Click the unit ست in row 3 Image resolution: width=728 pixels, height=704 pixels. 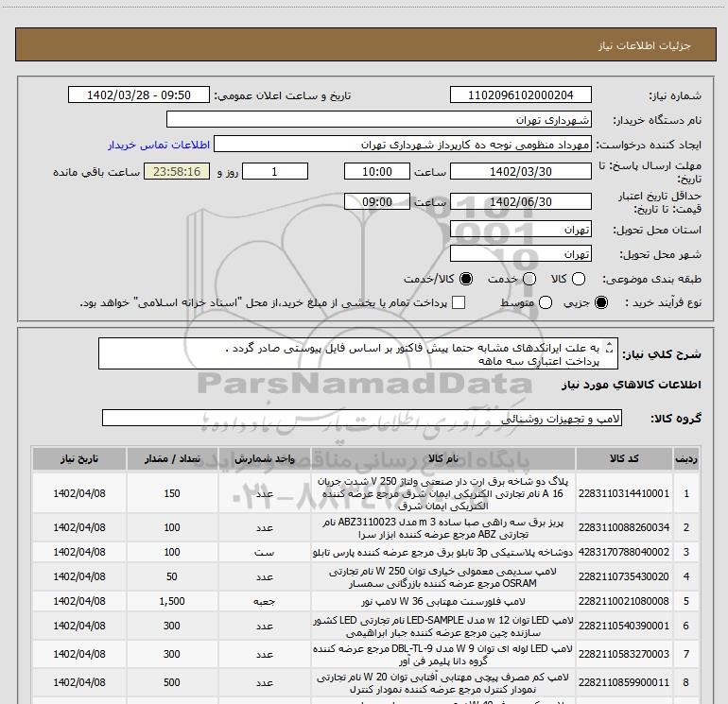click(x=264, y=552)
